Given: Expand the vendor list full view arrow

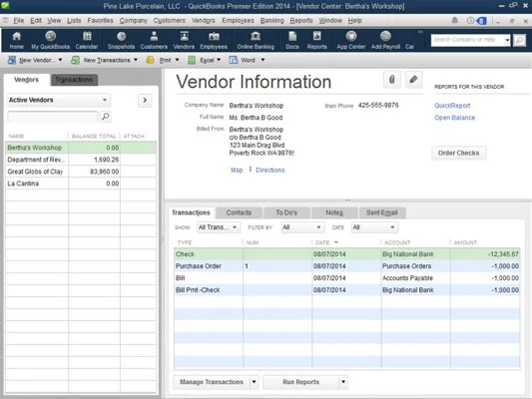Looking at the screenshot, I should click(x=145, y=101).
